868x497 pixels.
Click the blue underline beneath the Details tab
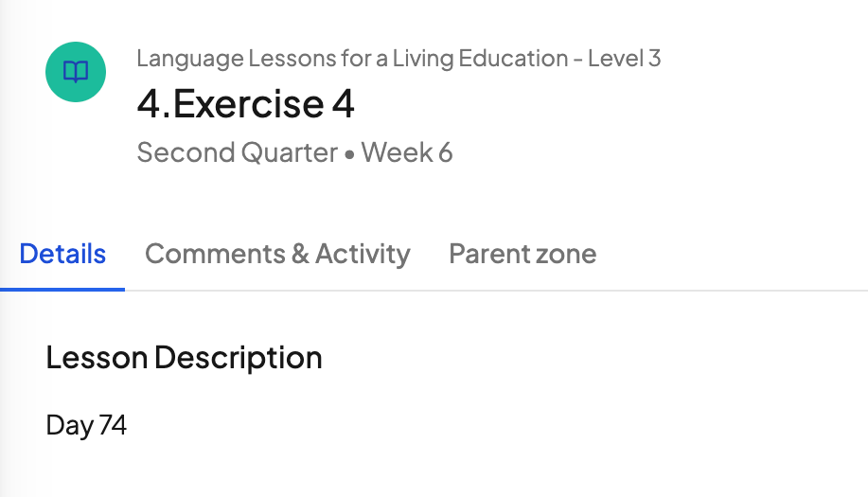(x=62, y=289)
